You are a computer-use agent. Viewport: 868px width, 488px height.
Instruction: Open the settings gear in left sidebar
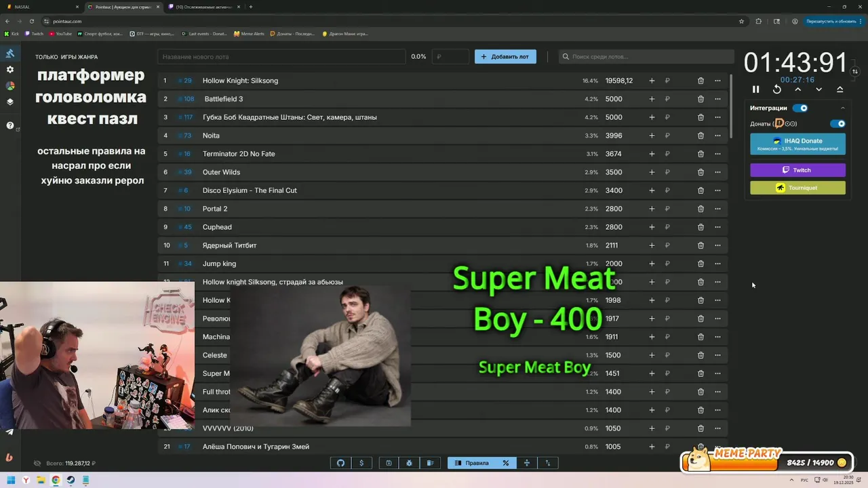[10, 70]
